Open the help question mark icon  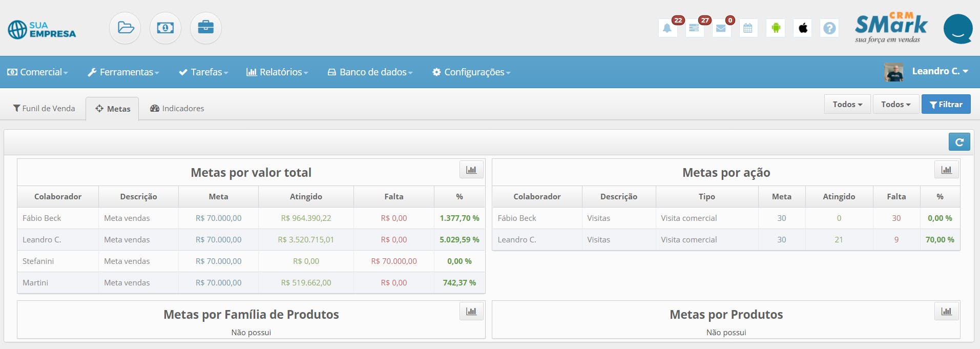[829, 28]
